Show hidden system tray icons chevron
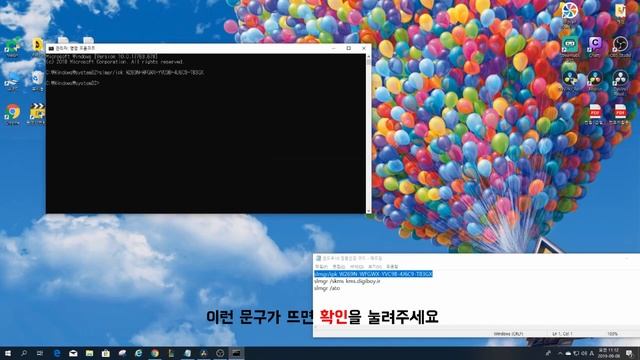The width and height of the screenshot is (640, 360). (x=560, y=353)
